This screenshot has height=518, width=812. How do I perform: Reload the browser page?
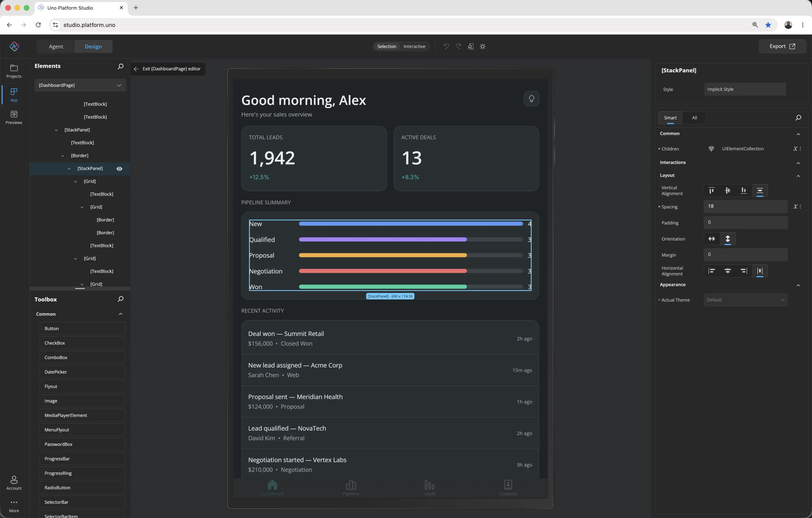[x=38, y=25]
